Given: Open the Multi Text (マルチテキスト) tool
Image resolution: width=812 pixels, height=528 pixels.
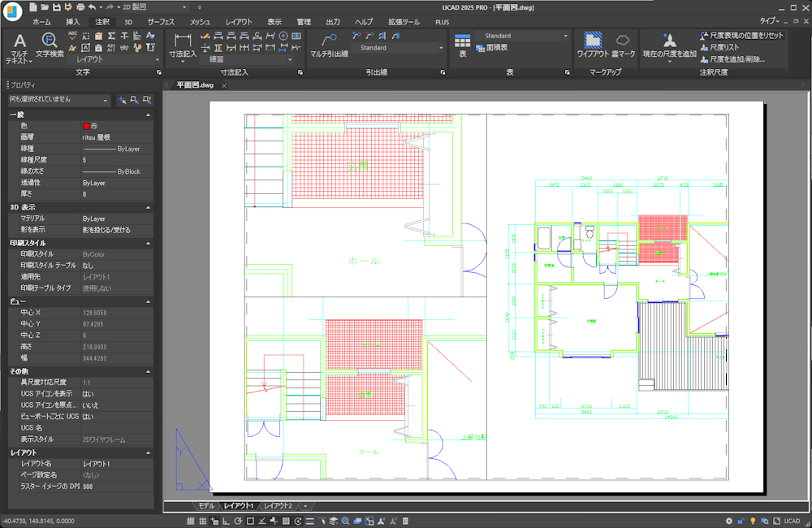Looking at the screenshot, I should coord(19,48).
